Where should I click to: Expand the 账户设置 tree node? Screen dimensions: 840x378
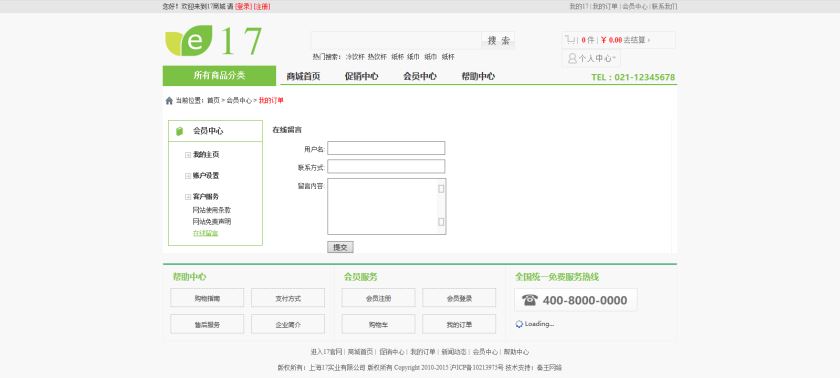pyautogui.click(x=188, y=176)
